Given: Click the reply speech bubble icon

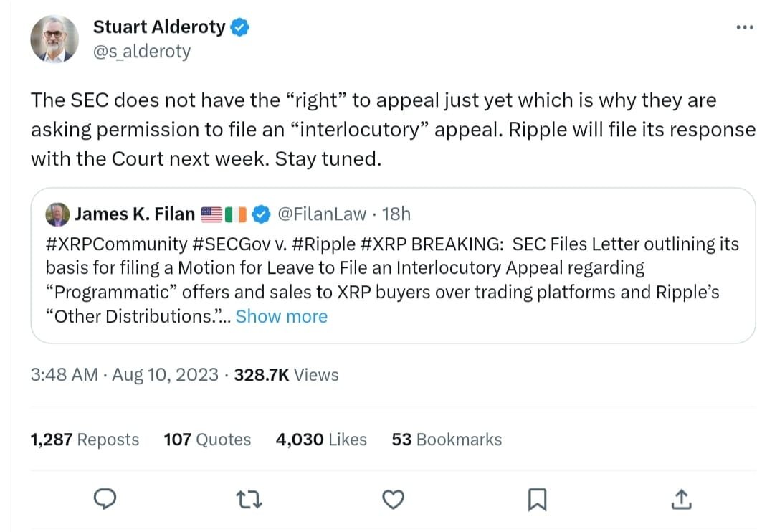Looking at the screenshot, I should (x=105, y=499).
